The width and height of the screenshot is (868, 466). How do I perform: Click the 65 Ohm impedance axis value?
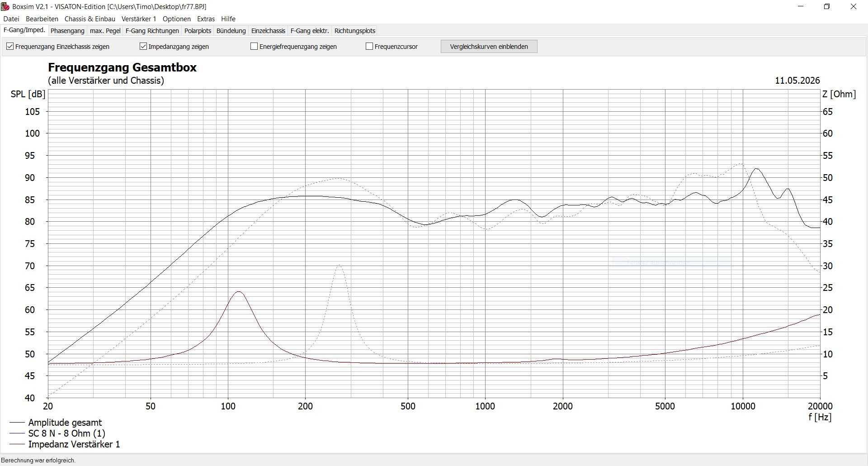pyautogui.click(x=828, y=112)
